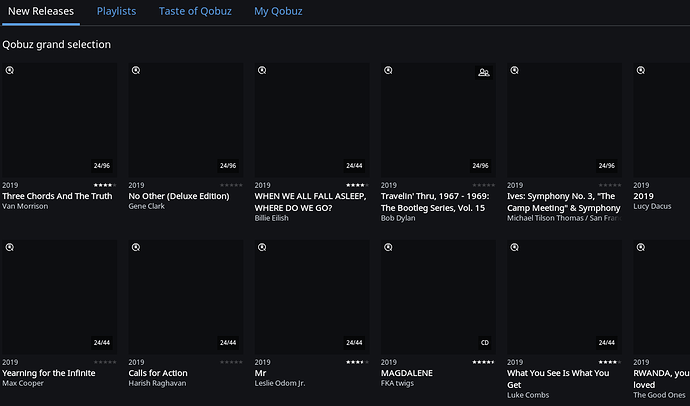Click the FKA twigs MAGDALENE cover thumbnail
Screen dimensions: 690x406
click(x=438, y=297)
